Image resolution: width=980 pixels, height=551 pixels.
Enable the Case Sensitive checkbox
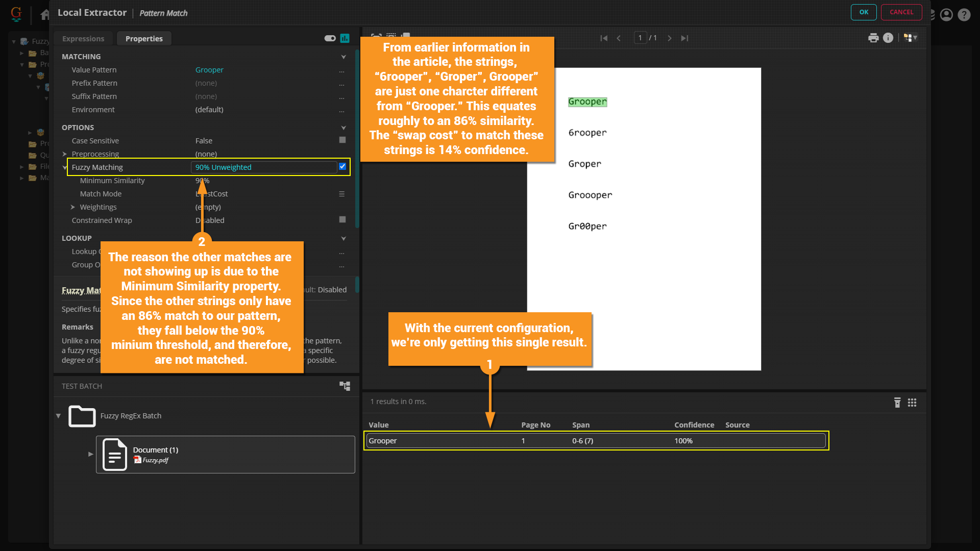click(x=342, y=140)
